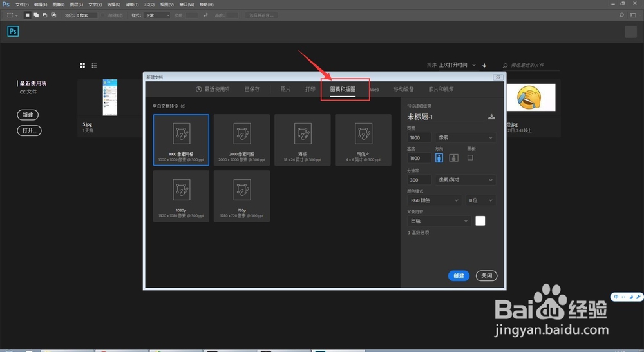Select the 1080p preset
644x352 pixels.
coord(181,196)
